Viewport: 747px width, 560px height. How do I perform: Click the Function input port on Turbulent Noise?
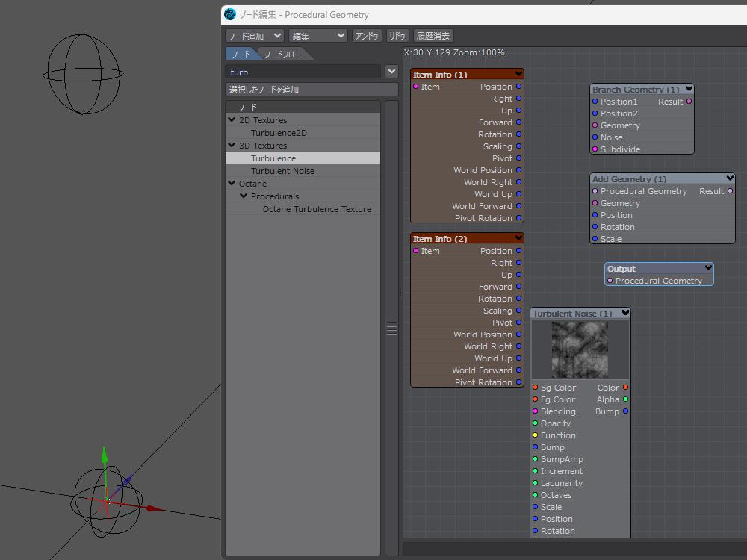[x=536, y=435]
